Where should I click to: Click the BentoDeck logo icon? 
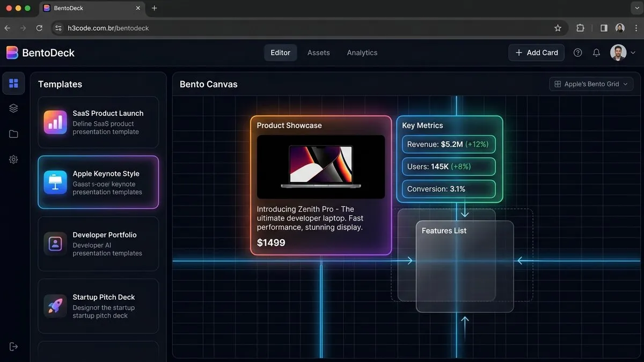click(12, 53)
